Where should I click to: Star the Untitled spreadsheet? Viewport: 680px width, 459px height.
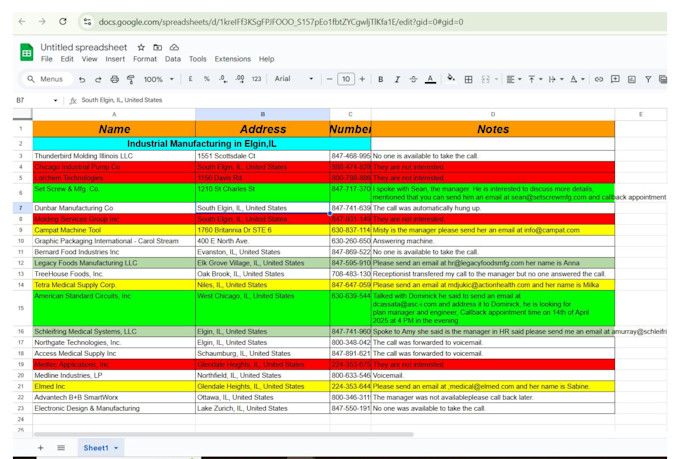(x=141, y=47)
